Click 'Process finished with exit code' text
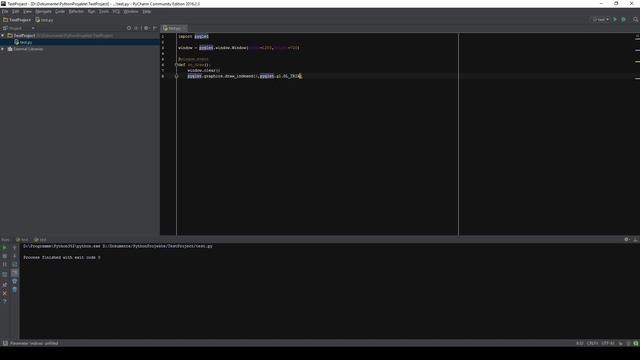This screenshot has width=640, height=360. pyautogui.click(x=62, y=258)
